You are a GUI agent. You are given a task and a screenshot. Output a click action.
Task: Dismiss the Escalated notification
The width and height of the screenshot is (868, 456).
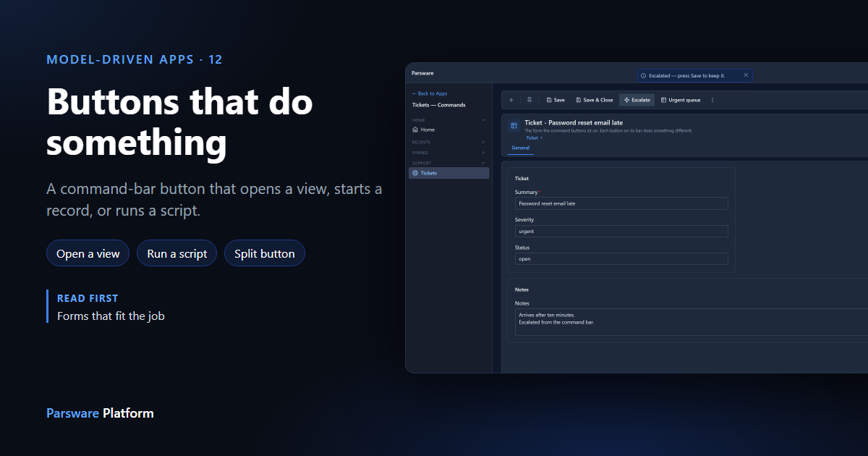[746, 75]
